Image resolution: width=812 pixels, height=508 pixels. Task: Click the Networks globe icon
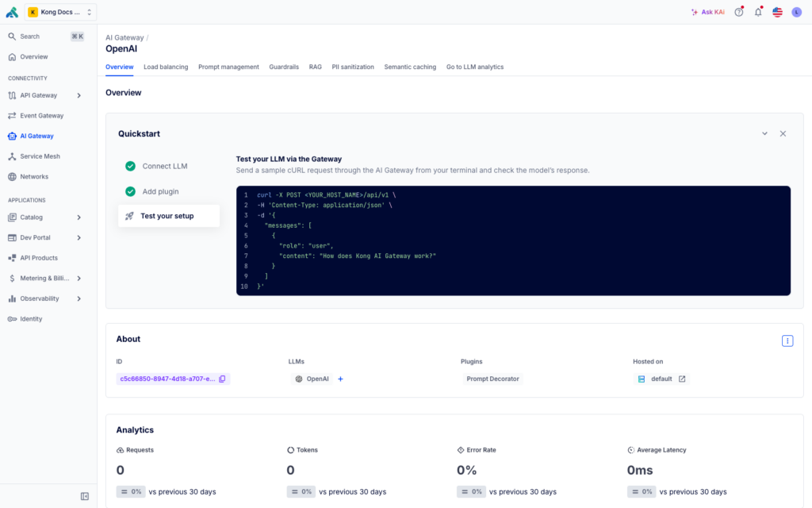(x=12, y=177)
